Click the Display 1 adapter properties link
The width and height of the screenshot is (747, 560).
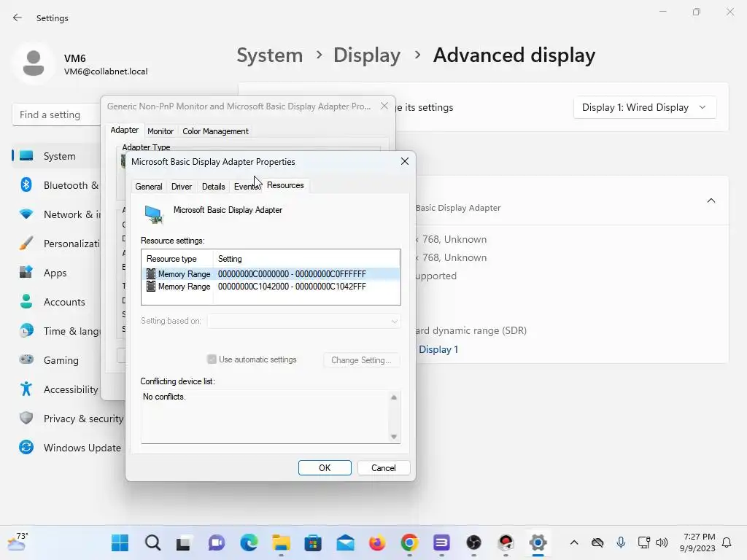coord(438,349)
